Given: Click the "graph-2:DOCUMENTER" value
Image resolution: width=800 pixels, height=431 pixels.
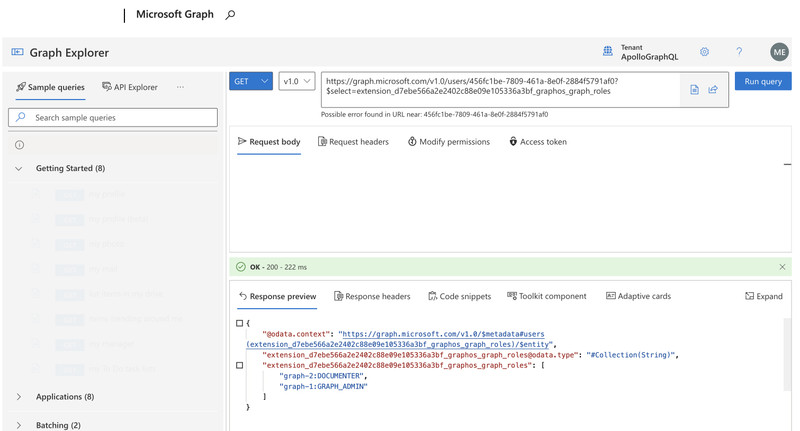Looking at the screenshot, I should point(322,376).
